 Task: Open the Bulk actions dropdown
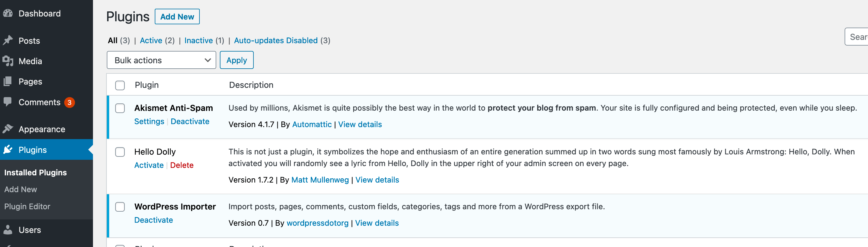[x=161, y=60]
